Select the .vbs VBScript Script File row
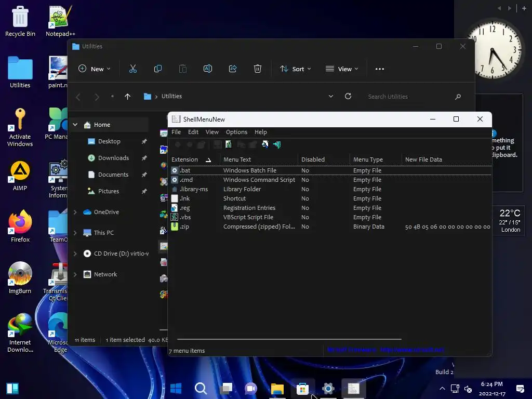 (330, 217)
